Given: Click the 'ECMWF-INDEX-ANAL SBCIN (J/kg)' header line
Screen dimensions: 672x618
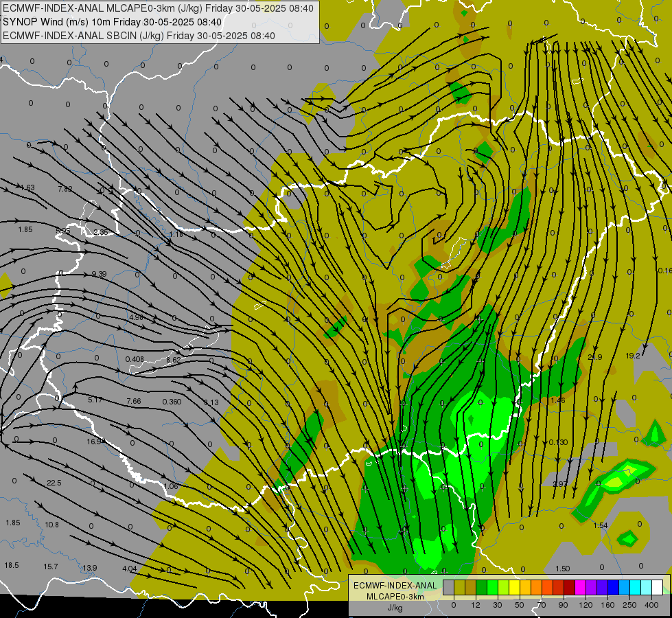Looking at the screenshot, I should (139, 36).
